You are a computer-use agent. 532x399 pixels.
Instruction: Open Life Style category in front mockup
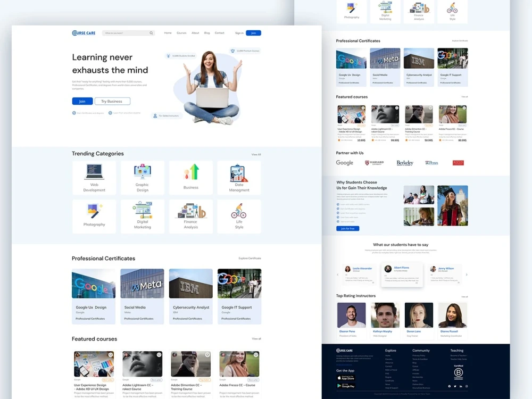point(239,217)
